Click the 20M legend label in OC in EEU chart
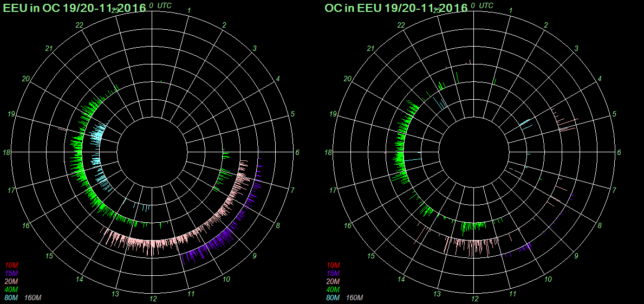Image resolution: width=644 pixels, height=304 pixels. [x=333, y=282]
